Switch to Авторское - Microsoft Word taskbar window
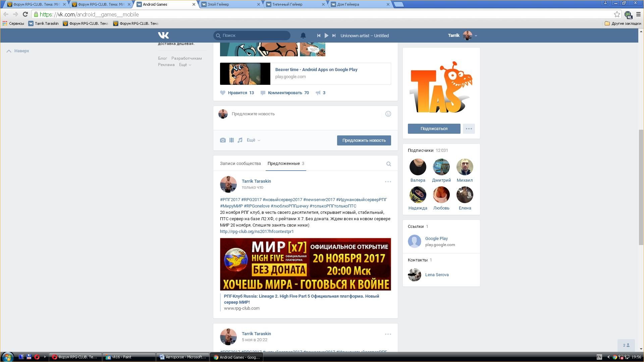This screenshot has width=644, height=362. click(x=183, y=357)
